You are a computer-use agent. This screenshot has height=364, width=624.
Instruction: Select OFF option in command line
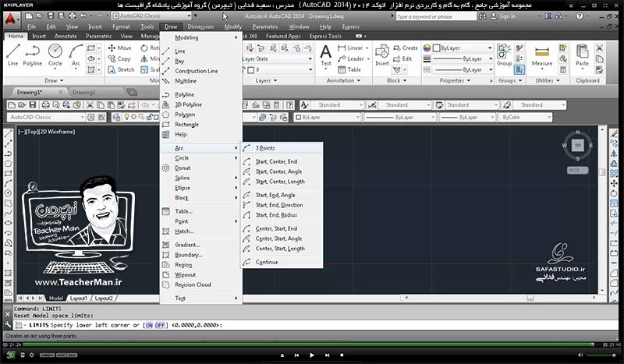pos(160,325)
